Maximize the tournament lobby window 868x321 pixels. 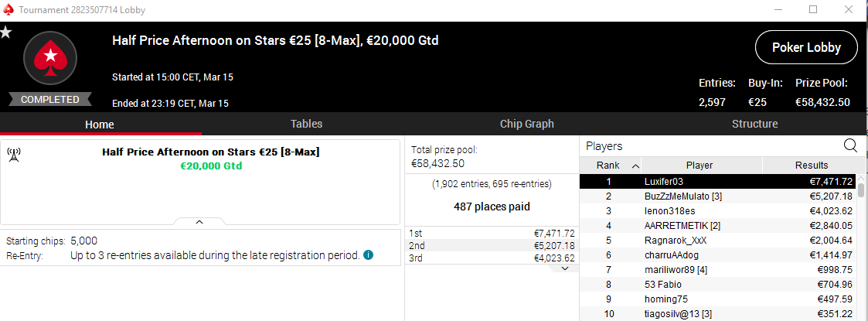point(813,10)
